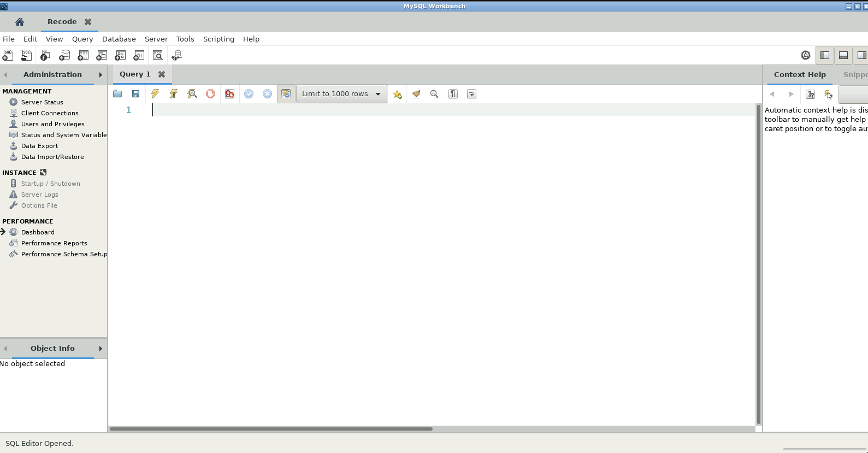Stop the query execution
The image size is (868, 453).
pyautogui.click(x=211, y=94)
